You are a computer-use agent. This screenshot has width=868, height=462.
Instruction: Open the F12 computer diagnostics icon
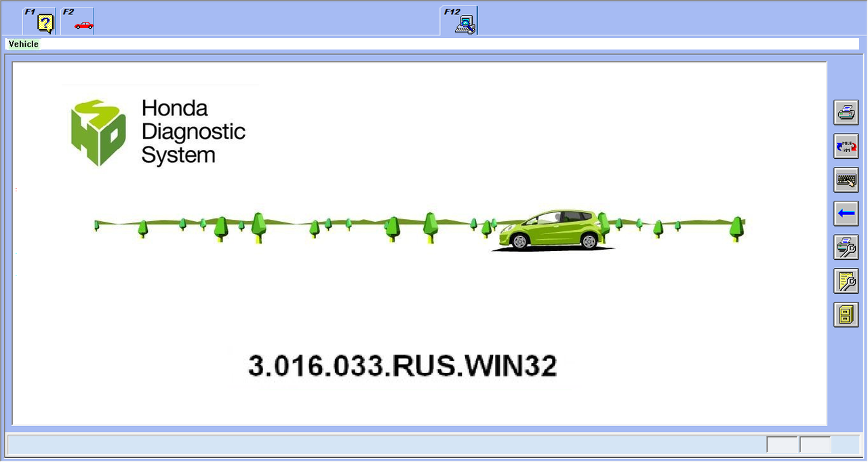tap(459, 20)
